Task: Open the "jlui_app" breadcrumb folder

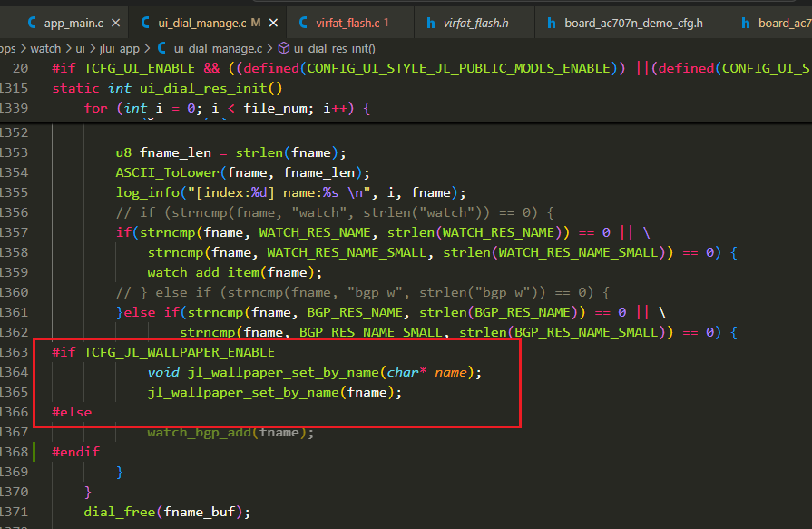Action: pyautogui.click(x=119, y=49)
